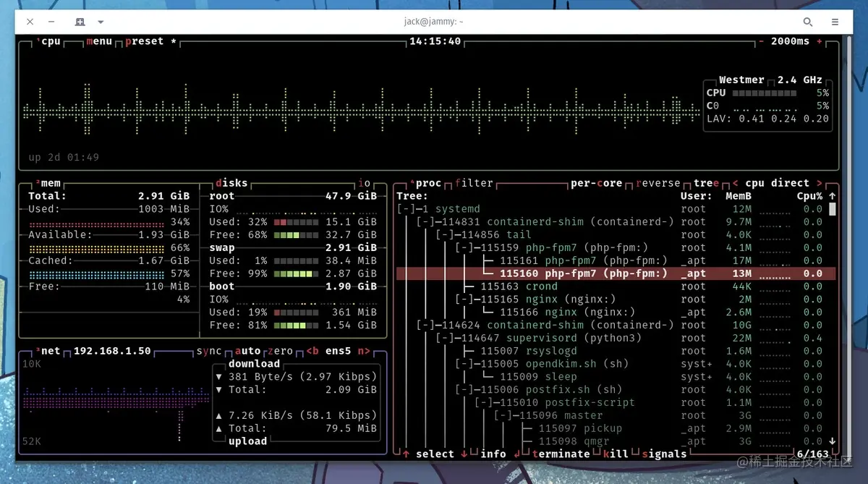Viewport: 868px width, 484px height.
Task: Click the up arrow beside select label
Action: [405, 454]
